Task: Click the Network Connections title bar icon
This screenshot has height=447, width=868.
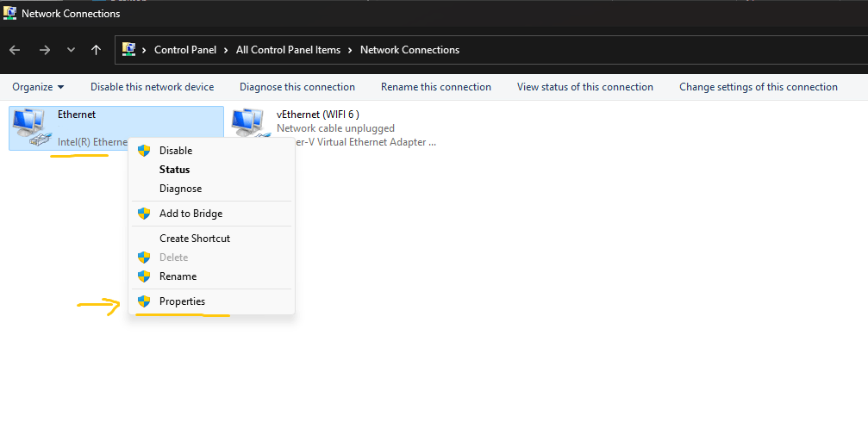Action: click(9, 13)
